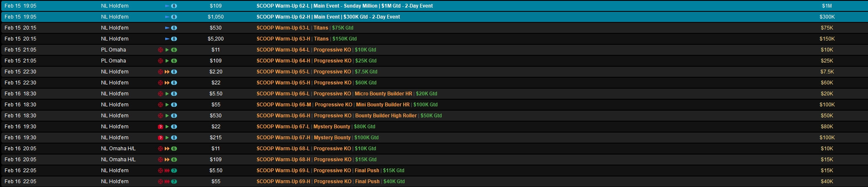
Task: Click the hyper-turbo red arrows icon on Warm-Up 69-L
Action: tap(167, 171)
